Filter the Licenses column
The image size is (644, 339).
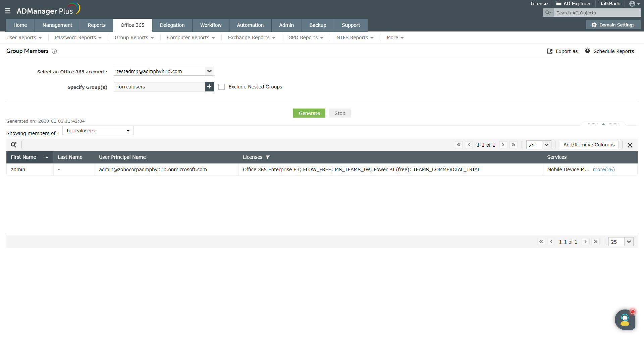268,157
